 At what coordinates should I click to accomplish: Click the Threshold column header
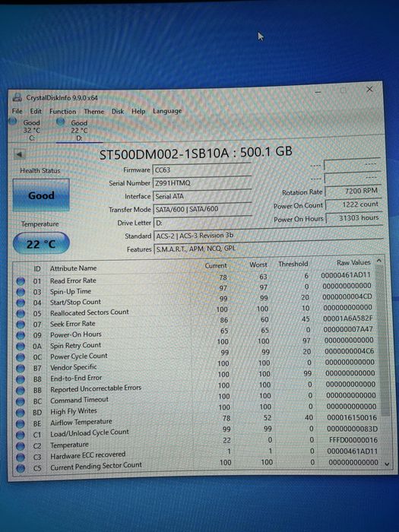click(293, 264)
